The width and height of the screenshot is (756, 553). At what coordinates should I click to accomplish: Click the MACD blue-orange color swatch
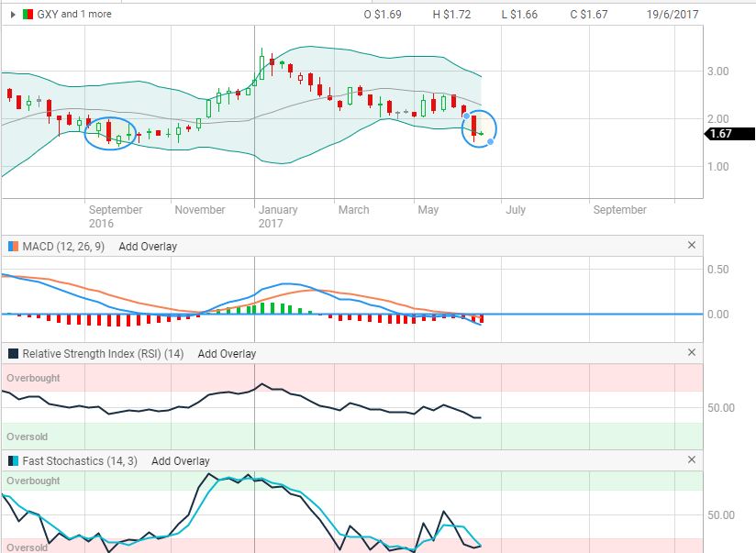click(x=13, y=247)
